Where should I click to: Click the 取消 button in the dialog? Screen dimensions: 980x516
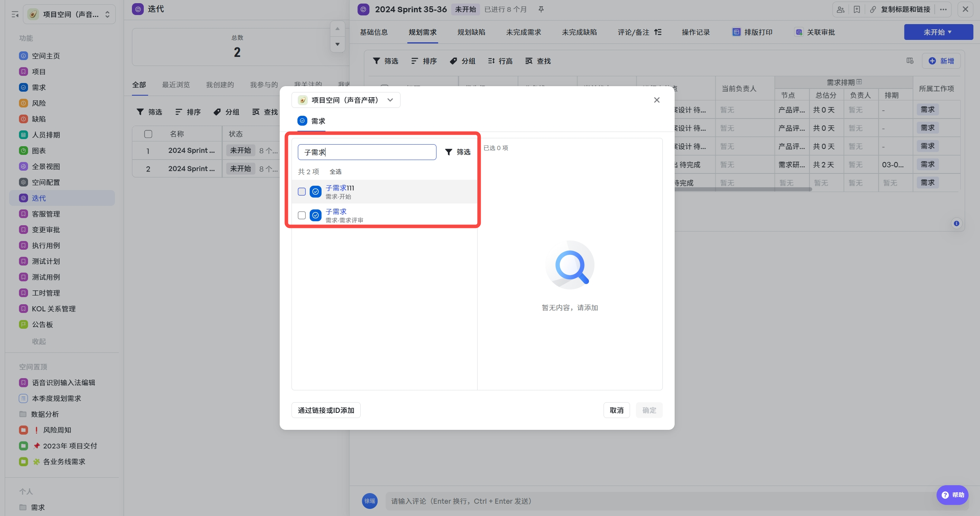click(617, 410)
